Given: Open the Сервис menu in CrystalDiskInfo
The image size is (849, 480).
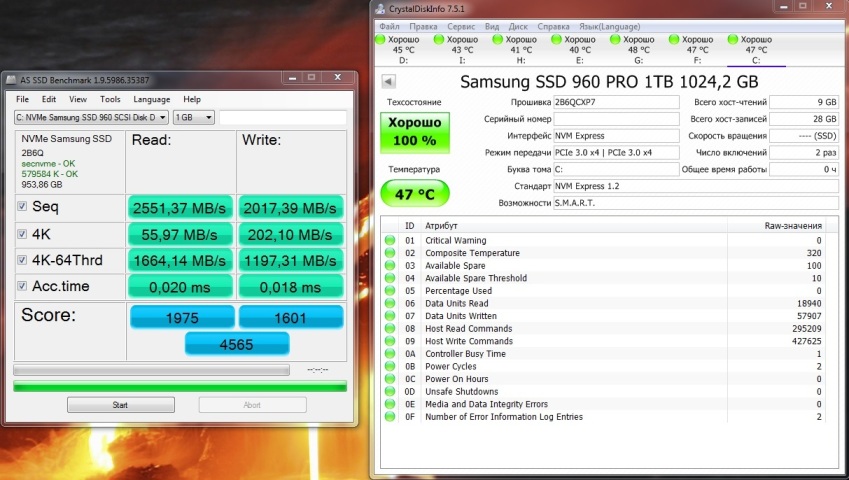Looking at the screenshot, I should pyautogui.click(x=461, y=26).
